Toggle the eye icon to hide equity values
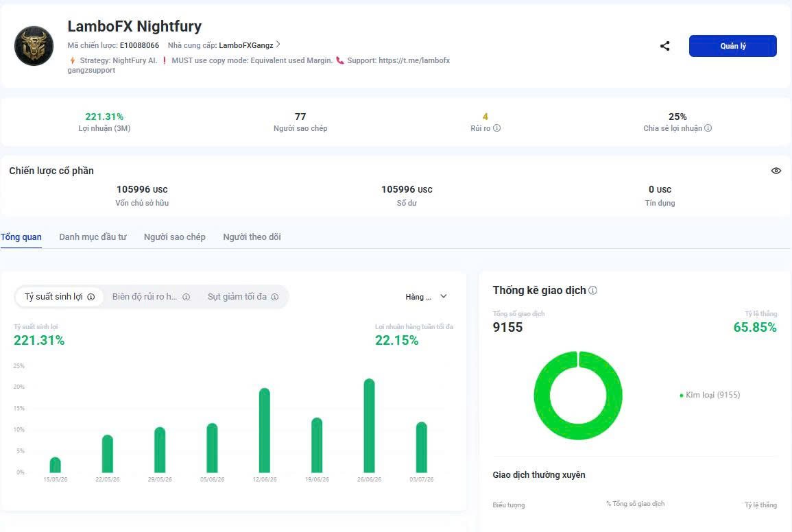792x532 pixels. (x=776, y=171)
